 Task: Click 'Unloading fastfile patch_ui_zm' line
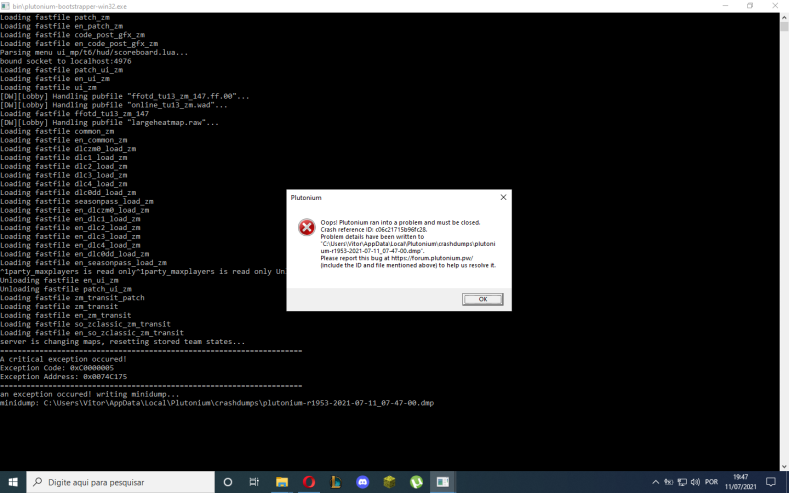(x=66, y=289)
